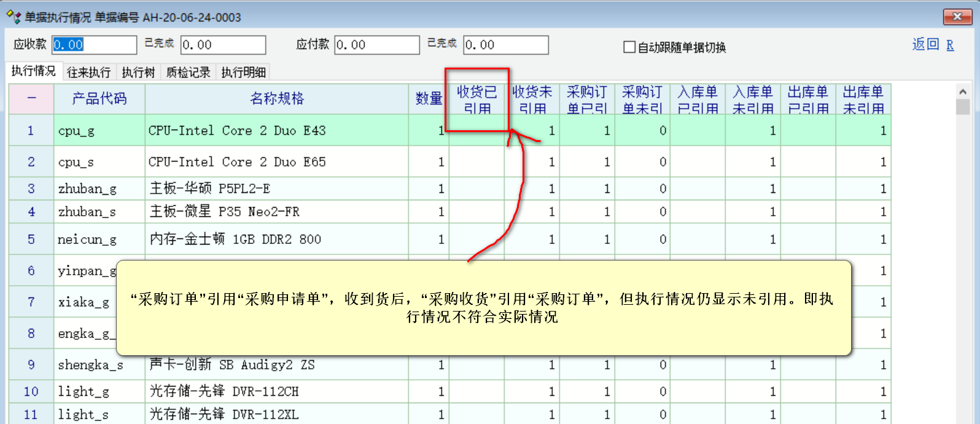This screenshot has width=980, height=424.
Task: Go to the 执行明细 tab
Action: pyautogui.click(x=243, y=73)
